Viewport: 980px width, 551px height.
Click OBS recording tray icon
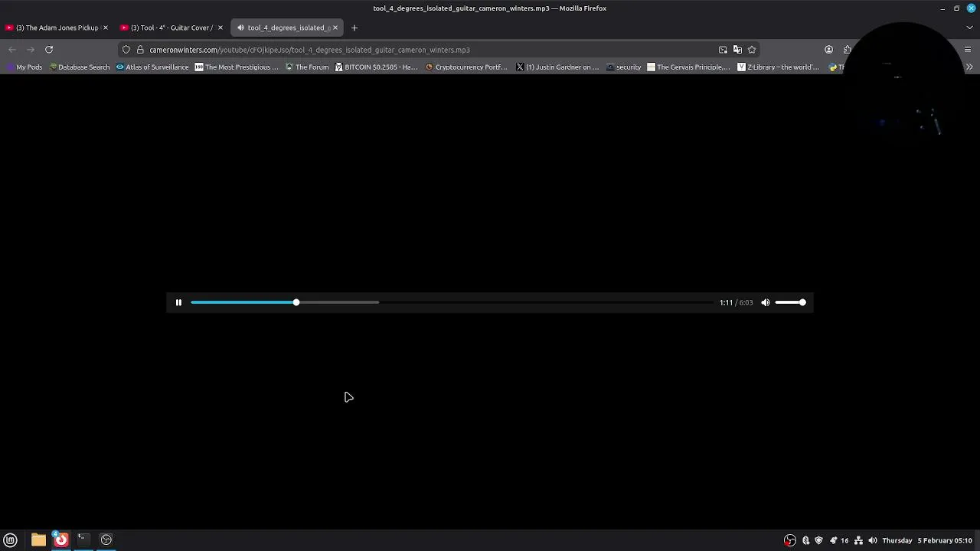coord(790,540)
